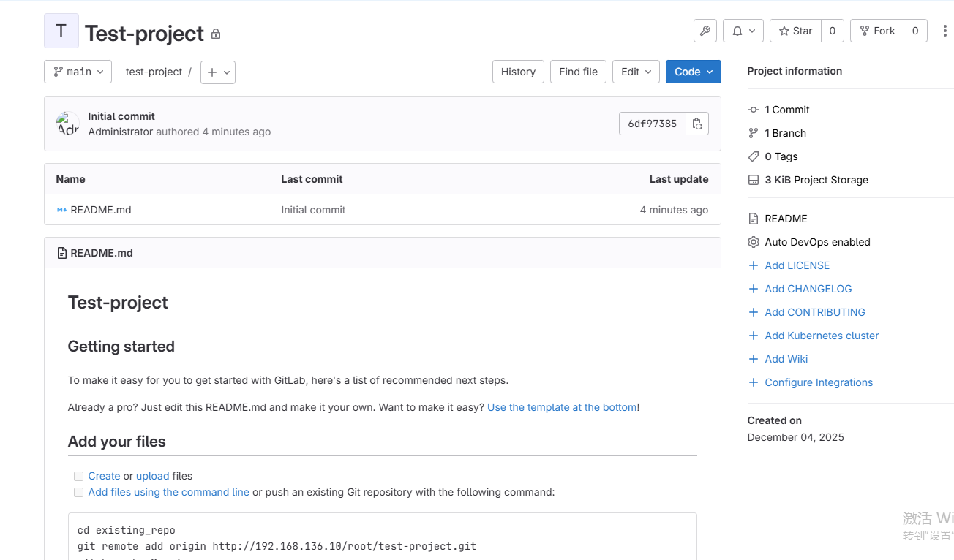Click '4 minutes ago' in the README.md row
The image size is (954, 560).
(x=674, y=210)
